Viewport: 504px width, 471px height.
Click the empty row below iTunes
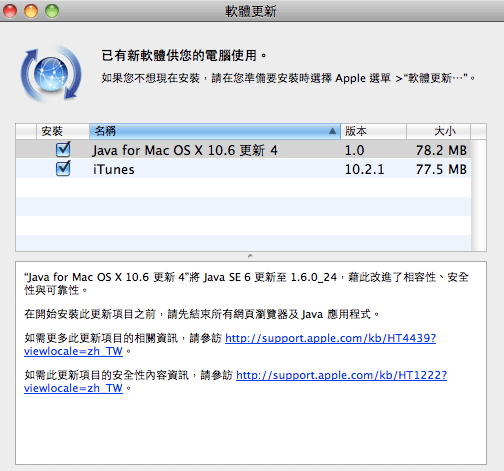click(243, 187)
